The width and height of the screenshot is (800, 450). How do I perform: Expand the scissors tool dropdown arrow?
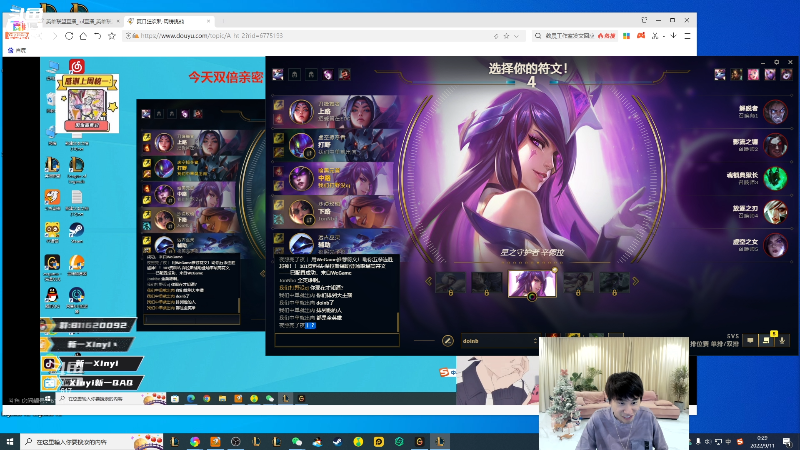(663, 36)
